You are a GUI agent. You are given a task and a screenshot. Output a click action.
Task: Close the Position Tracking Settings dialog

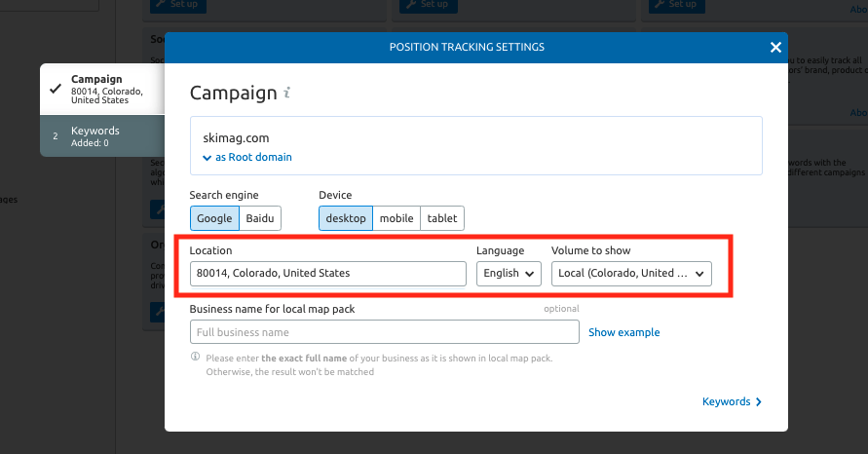coord(775,47)
